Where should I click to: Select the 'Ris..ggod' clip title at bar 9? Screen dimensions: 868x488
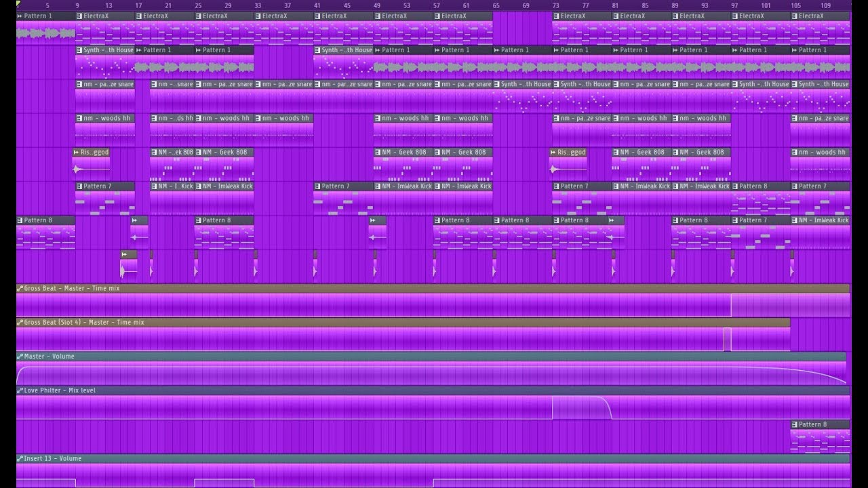click(96, 152)
